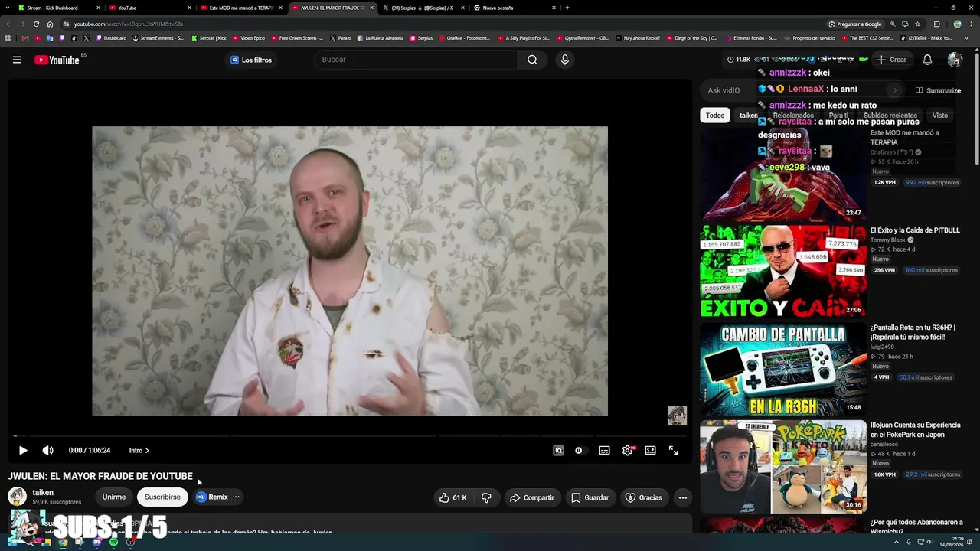980x551 pixels.
Task: Open the player settings gear
Action: tap(627, 451)
